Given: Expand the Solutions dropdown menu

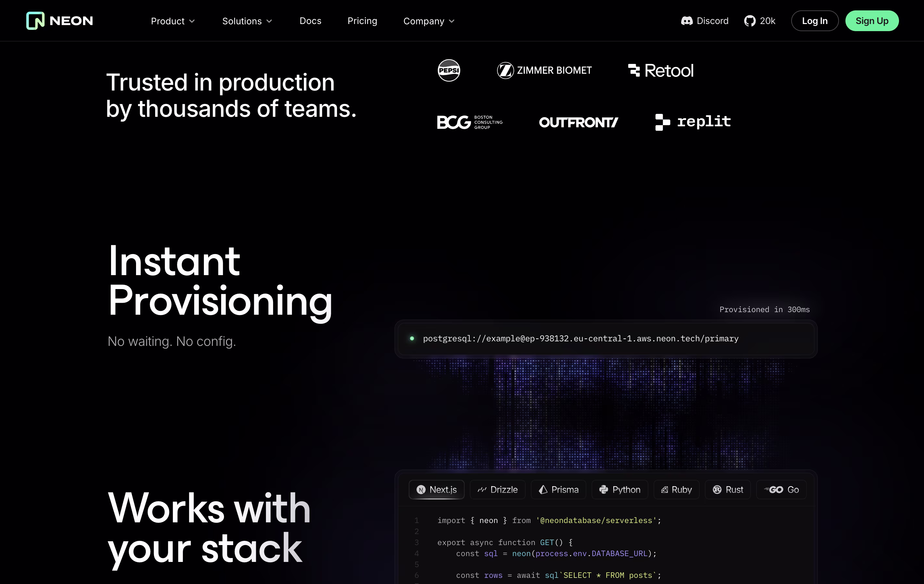Looking at the screenshot, I should 247,21.
